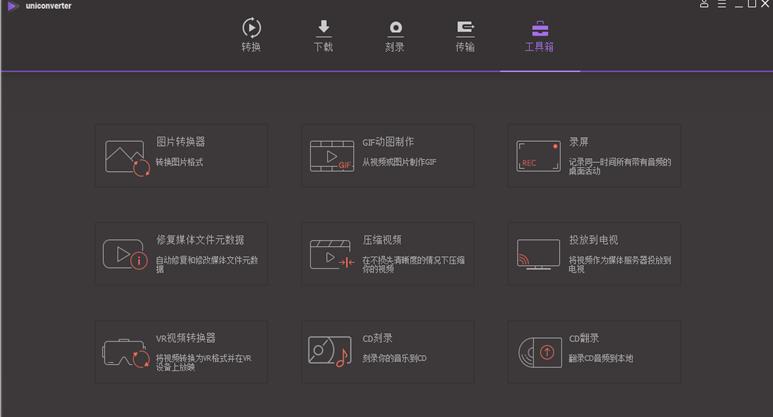Click description under 修复媒体文件元数据
Screen dimensions: 773x417
click(207, 264)
